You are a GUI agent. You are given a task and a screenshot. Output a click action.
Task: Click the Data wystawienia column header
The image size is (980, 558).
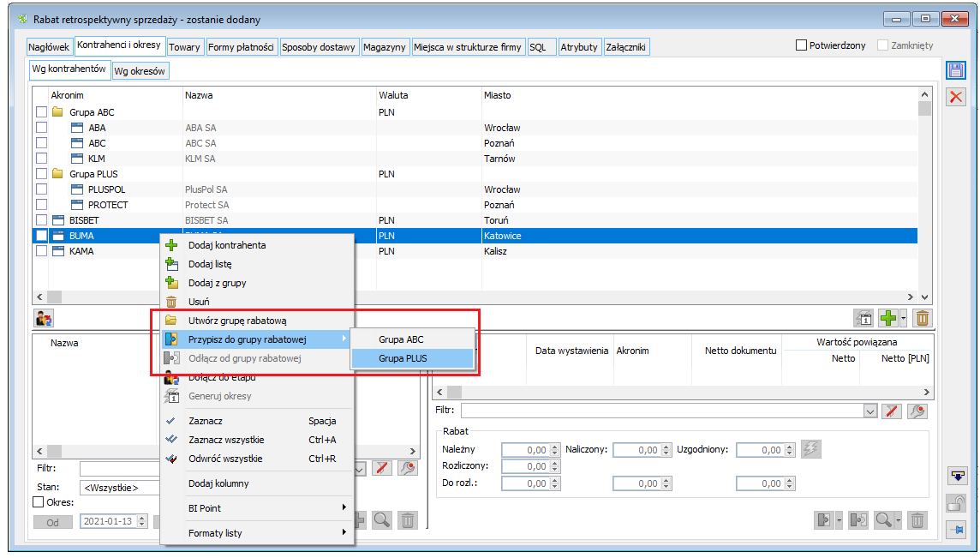(x=572, y=351)
